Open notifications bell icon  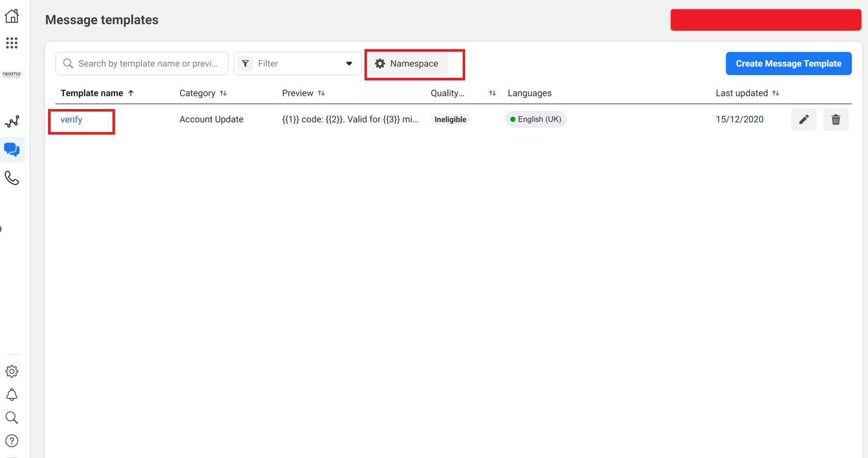12,395
